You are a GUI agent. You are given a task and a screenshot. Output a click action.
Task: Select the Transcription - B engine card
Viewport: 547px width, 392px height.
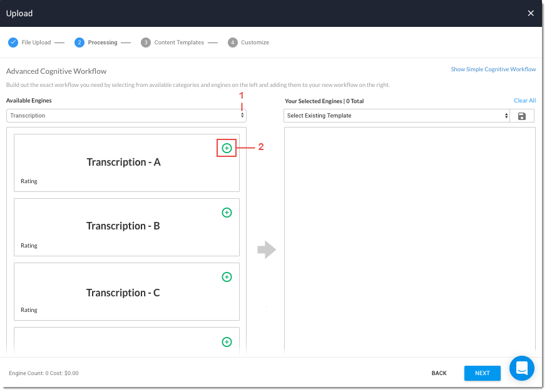(x=123, y=226)
